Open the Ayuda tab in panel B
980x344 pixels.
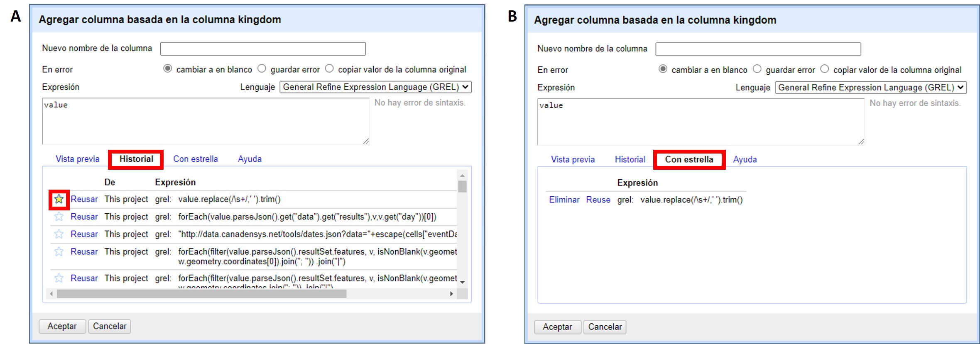tap(745, 159)
